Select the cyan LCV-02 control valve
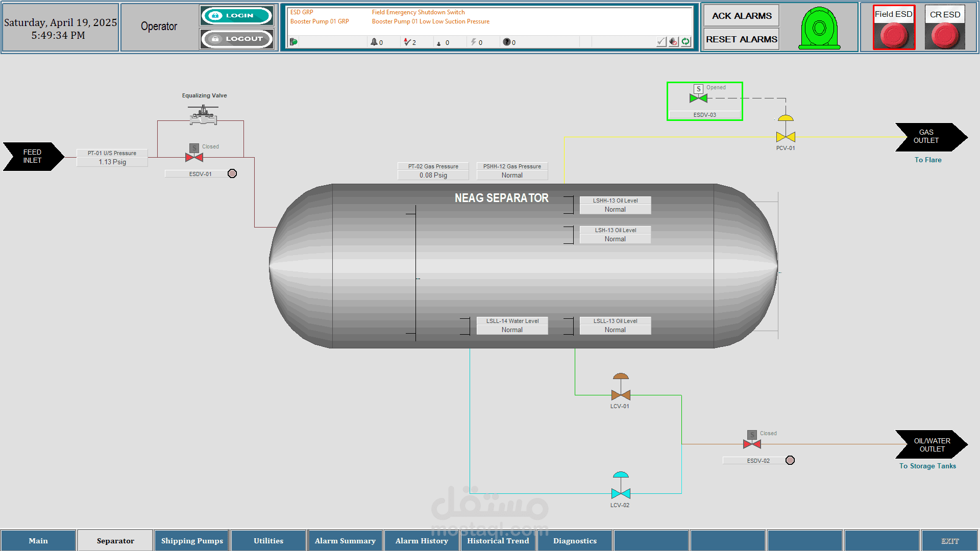Image resolution: width=980 pixels, height=551 pixels. [x=621, y=492]
